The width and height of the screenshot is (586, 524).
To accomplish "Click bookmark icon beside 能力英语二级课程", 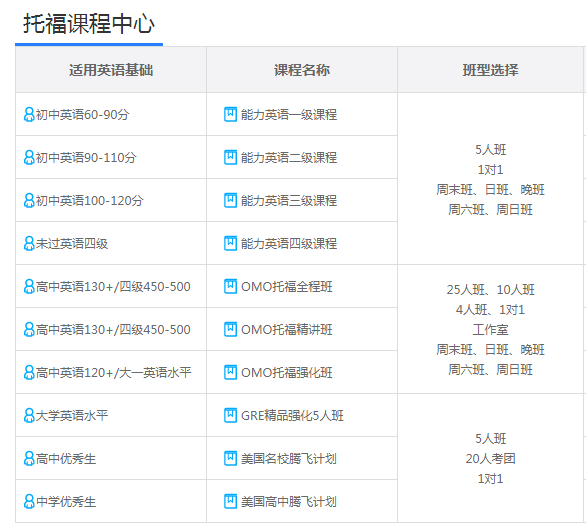I will click(x=230, y=157).
